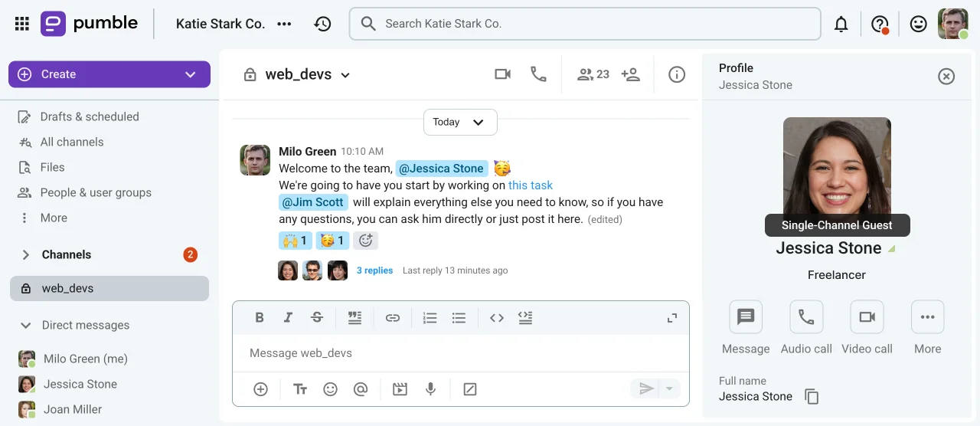This screenshot has height=426, width=980.
Task: Toggle strikethrough formatting
Action: 317,318
